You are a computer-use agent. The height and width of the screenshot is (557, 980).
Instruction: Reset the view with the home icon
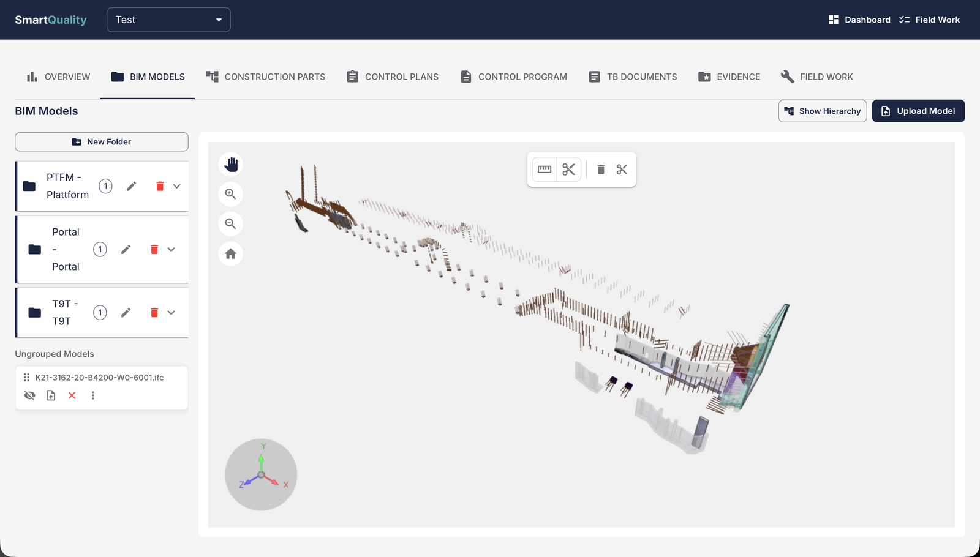231,254
